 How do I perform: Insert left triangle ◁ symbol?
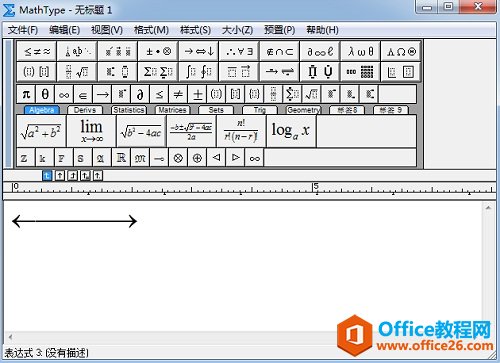click(216, 157)
